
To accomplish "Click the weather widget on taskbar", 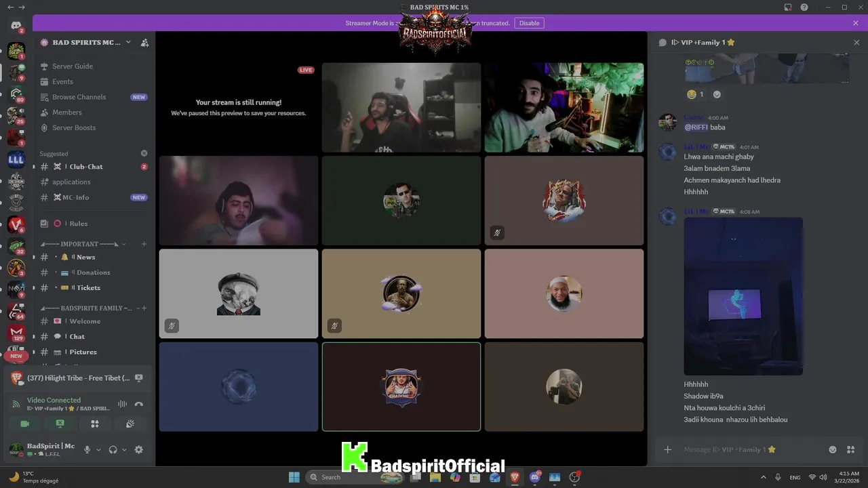I will [x=34, y=477].
